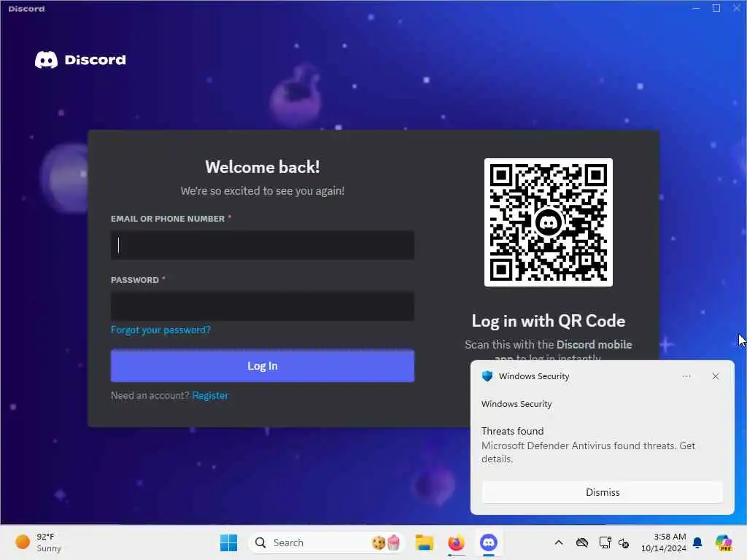747x560 pixels.
Task: Click the muted volume tray icon
Action: (624, 542)
